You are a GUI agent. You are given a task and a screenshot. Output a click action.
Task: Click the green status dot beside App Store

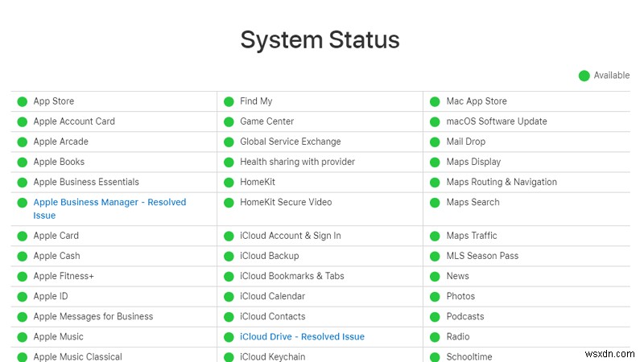tap(23, 101)
